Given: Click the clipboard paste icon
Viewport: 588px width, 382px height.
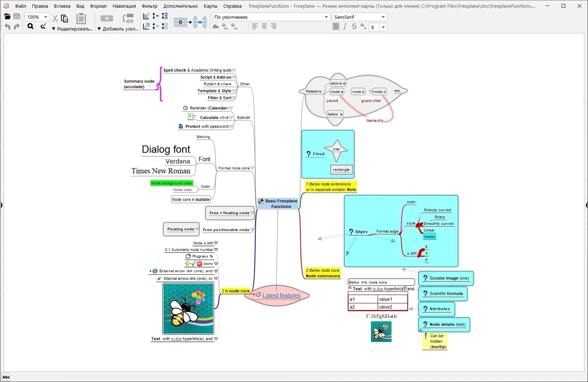Looking at the screenshot, I should click(x=81, y=18).
